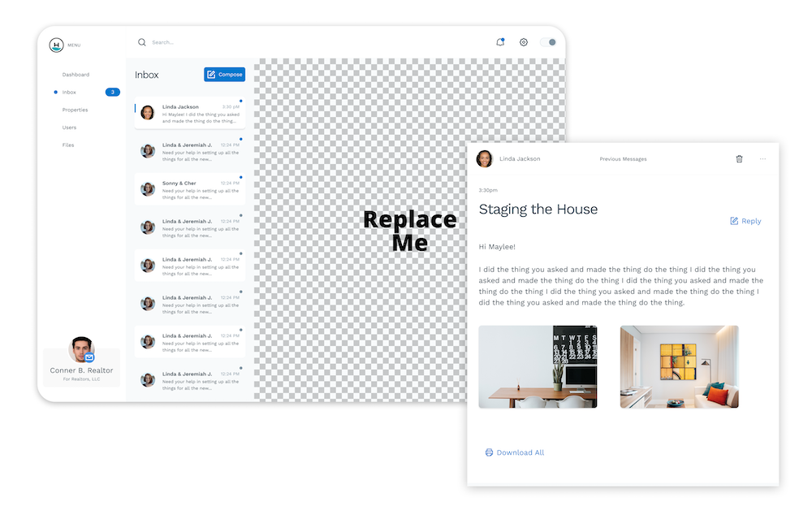Image resolution: width=812 pixels, height=506 pixels.
Task: Click Conner B. Realtor profile photo
Action: [x=81, y=349]
